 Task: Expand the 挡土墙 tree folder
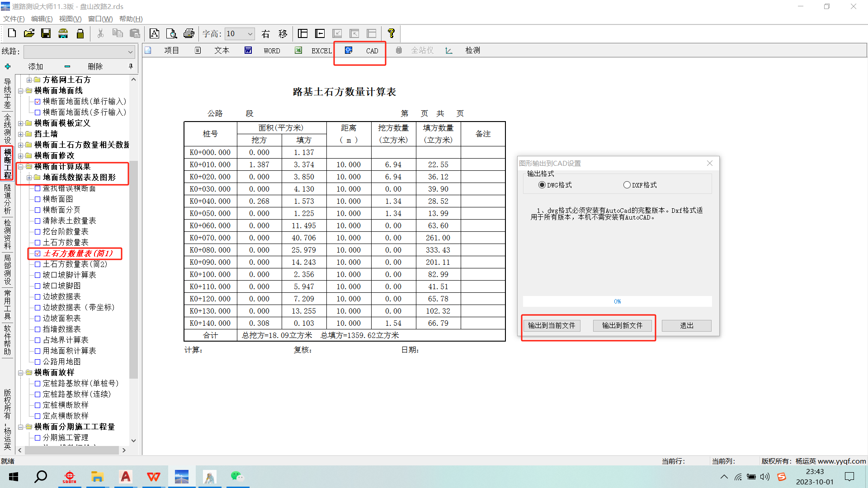pos(20,134)
